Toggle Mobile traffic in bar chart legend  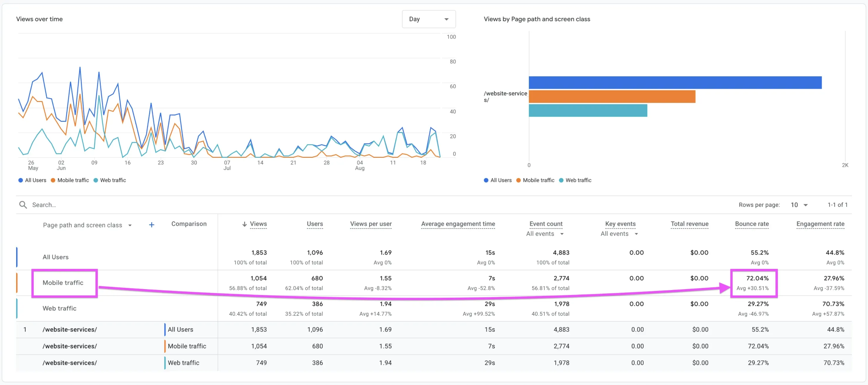coord(535,180)
